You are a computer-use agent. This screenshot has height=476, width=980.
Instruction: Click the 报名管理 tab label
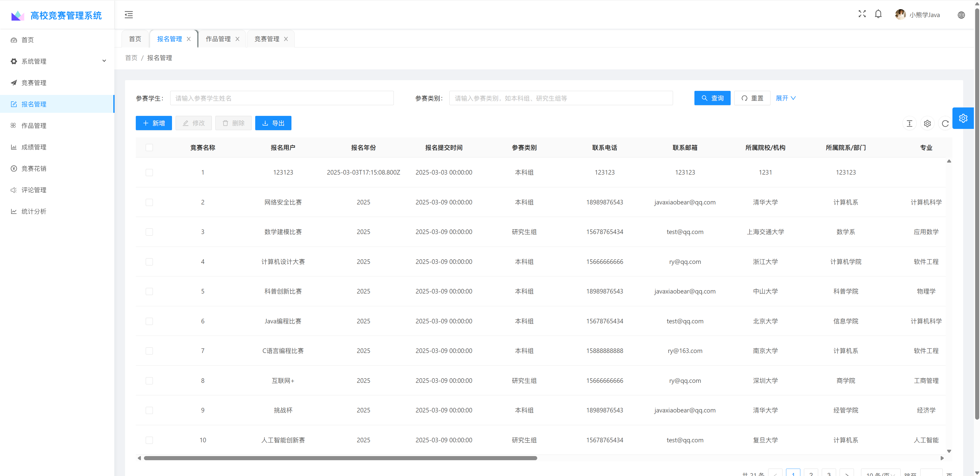(x=169, y=39)
